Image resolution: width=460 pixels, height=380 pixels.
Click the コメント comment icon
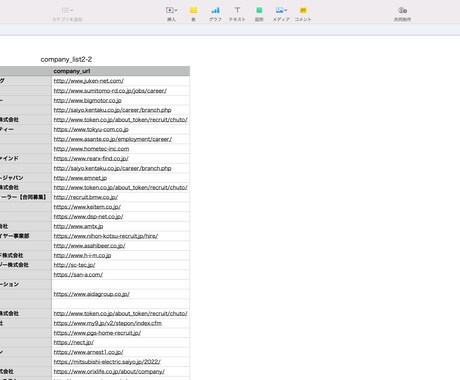coord(303,11)
